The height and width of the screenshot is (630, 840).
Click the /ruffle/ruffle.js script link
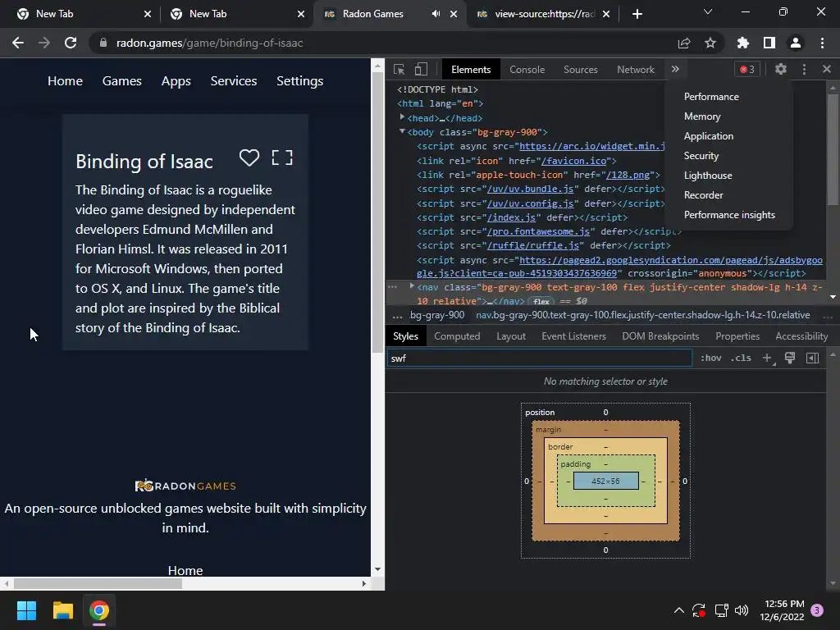[532, 245]
